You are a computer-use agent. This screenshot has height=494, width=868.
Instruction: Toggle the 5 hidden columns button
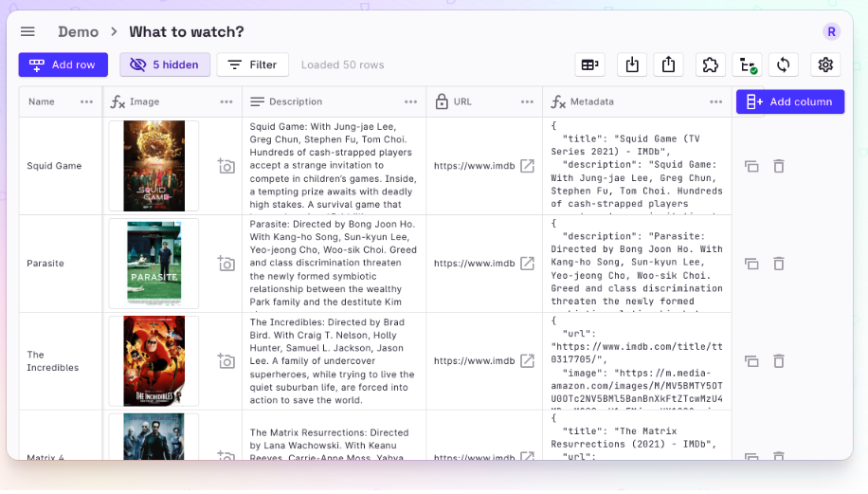pos(165,64)
